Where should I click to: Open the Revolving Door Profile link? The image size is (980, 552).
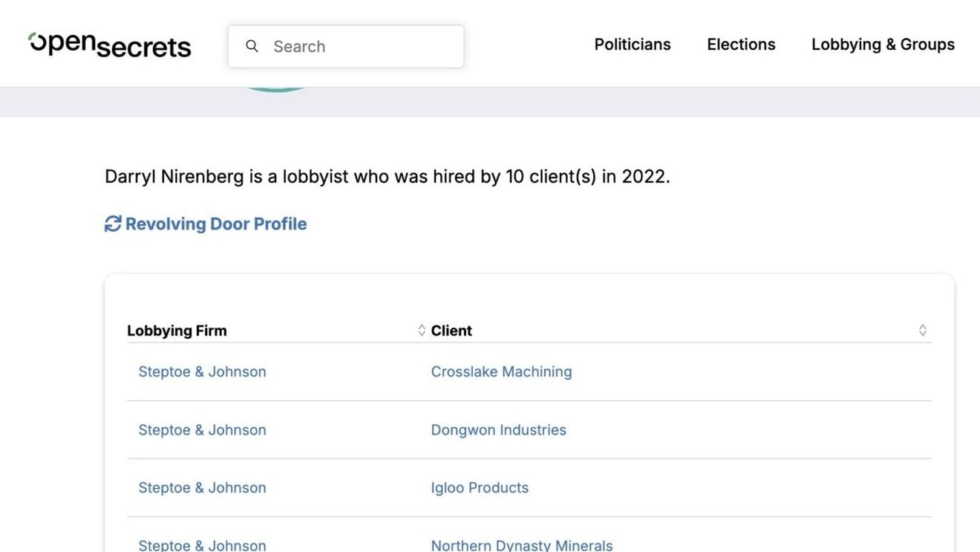[216, 223]
